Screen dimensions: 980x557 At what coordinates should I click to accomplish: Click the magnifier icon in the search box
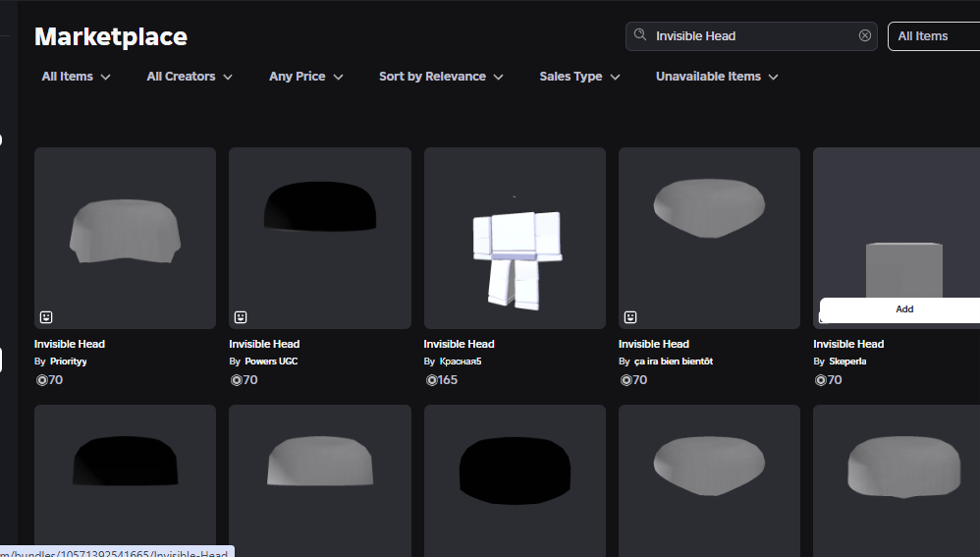640,35
